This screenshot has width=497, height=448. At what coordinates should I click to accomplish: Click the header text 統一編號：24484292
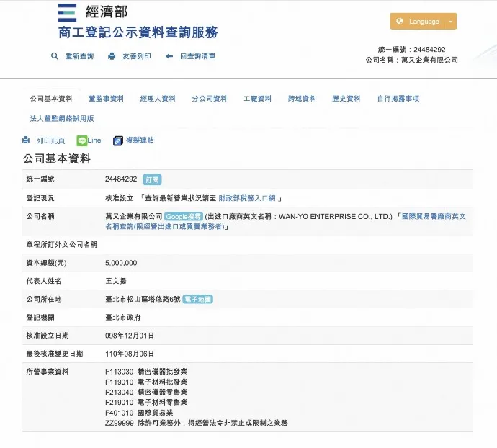[411, 50]
